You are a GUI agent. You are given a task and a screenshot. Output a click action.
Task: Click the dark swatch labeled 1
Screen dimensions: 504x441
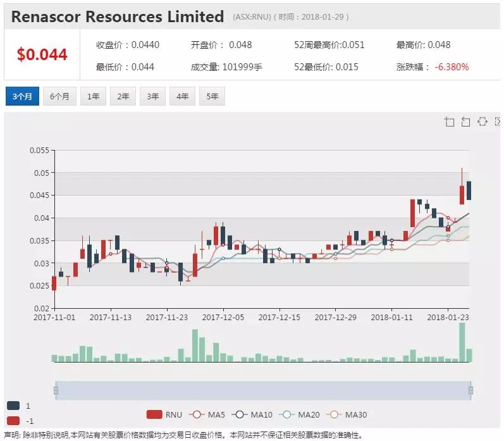pyautogui.click(x=13, y=406)
